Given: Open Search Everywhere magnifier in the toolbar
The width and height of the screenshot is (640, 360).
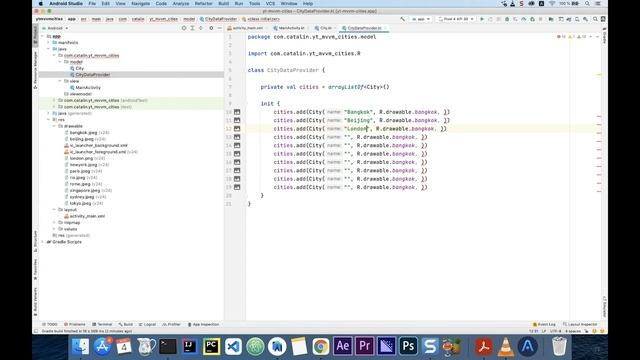Looking at the screenshot, I should point(595,19).
